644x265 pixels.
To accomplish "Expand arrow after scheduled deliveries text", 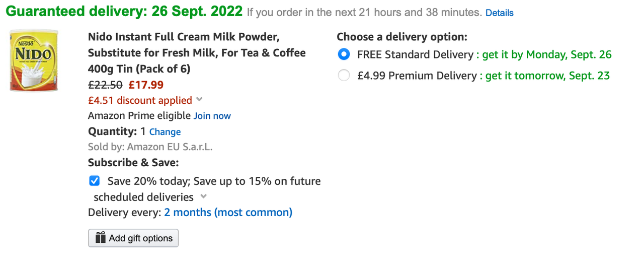I will (203, 196).
